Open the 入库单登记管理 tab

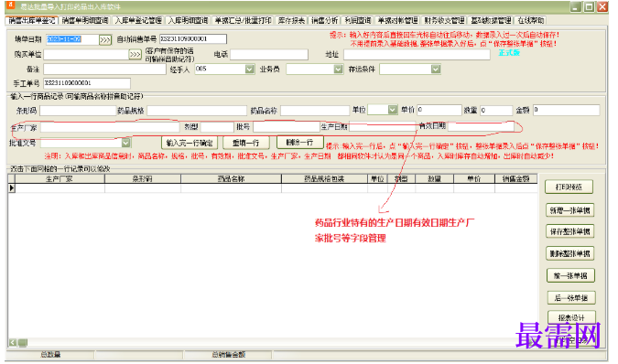[138, 20]
